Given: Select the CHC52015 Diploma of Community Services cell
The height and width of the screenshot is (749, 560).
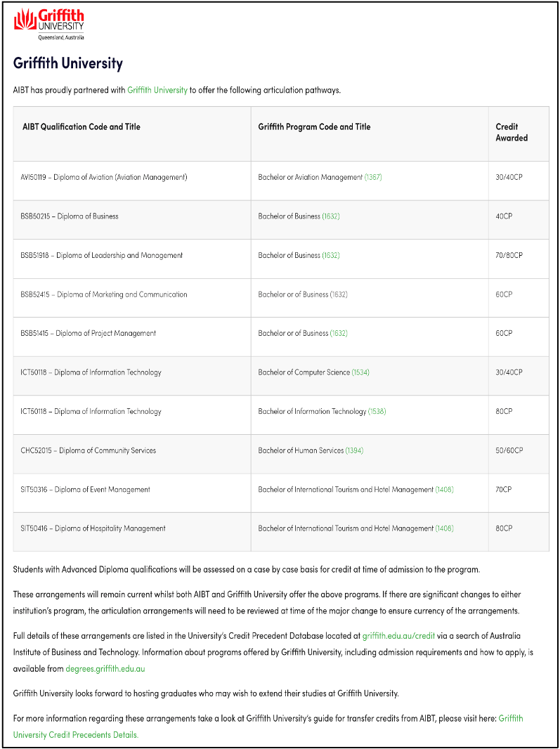Looking at the screenshot, I should point(89,450).
